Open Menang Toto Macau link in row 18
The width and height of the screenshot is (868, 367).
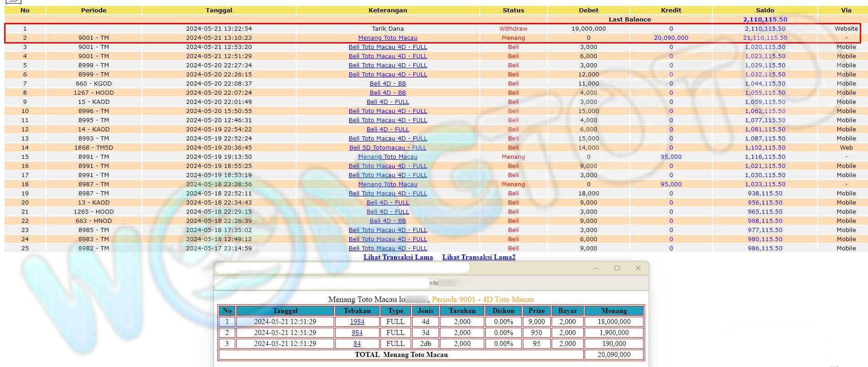point(387,184)
